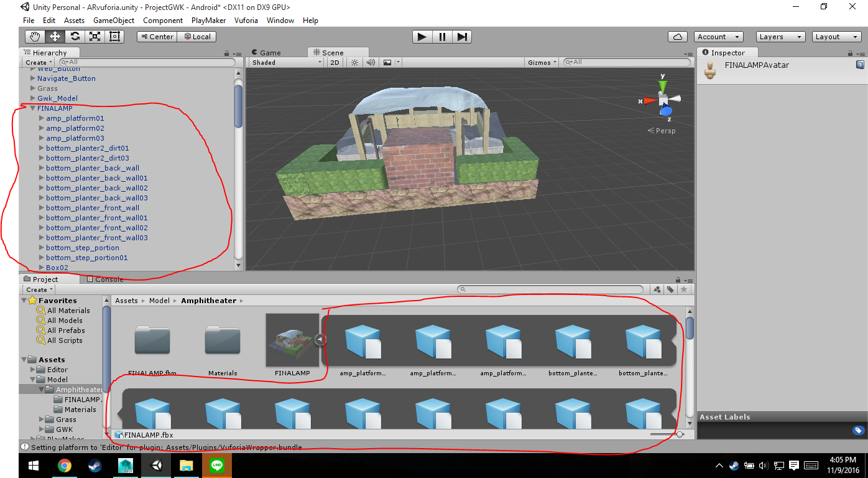Open the Shaded draw mode dropdown
The width and height of the screenshot is (868, 478).
tap(287, 62)
